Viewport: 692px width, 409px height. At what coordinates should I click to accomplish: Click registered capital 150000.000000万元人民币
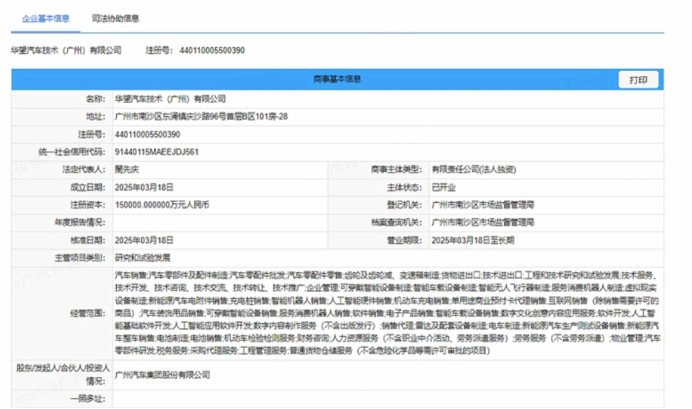tap(162, 205)
